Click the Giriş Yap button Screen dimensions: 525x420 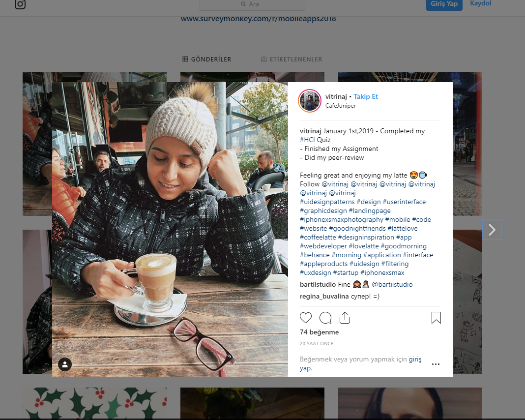[x=444, y=4]
